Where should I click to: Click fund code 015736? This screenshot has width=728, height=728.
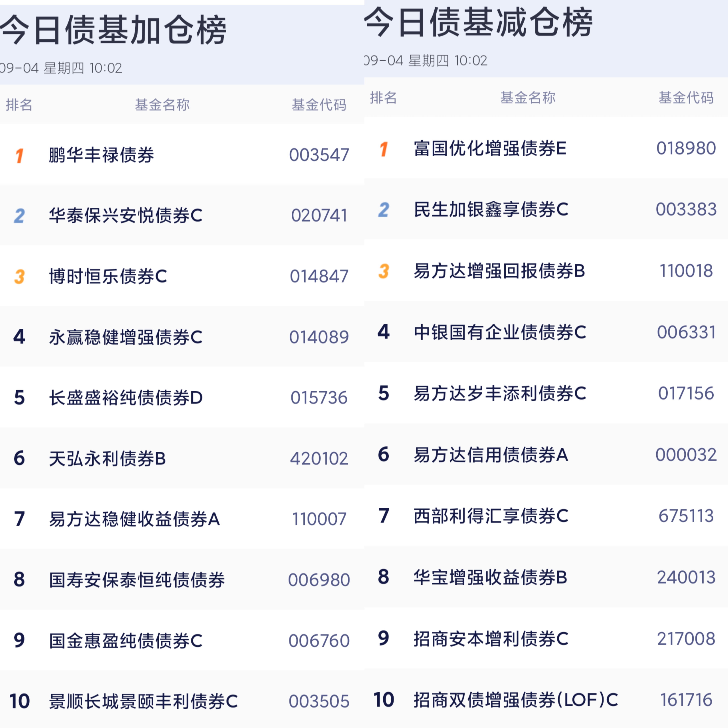pyautogui.click(x=319, y=398)
